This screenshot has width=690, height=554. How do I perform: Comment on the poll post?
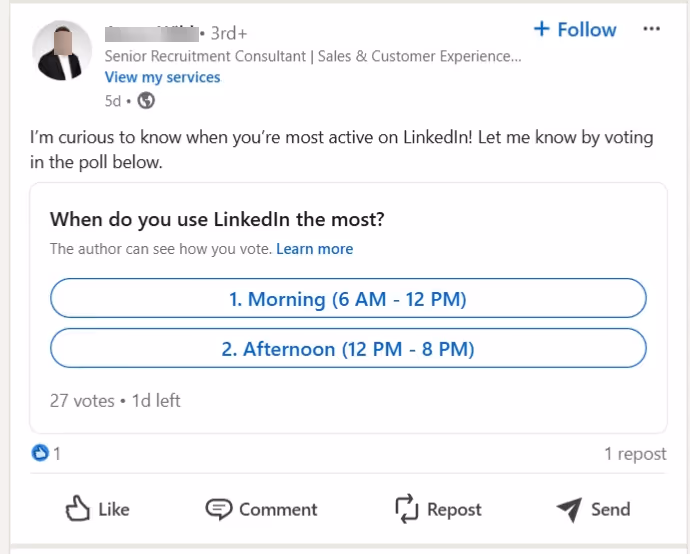coord(261,509)
